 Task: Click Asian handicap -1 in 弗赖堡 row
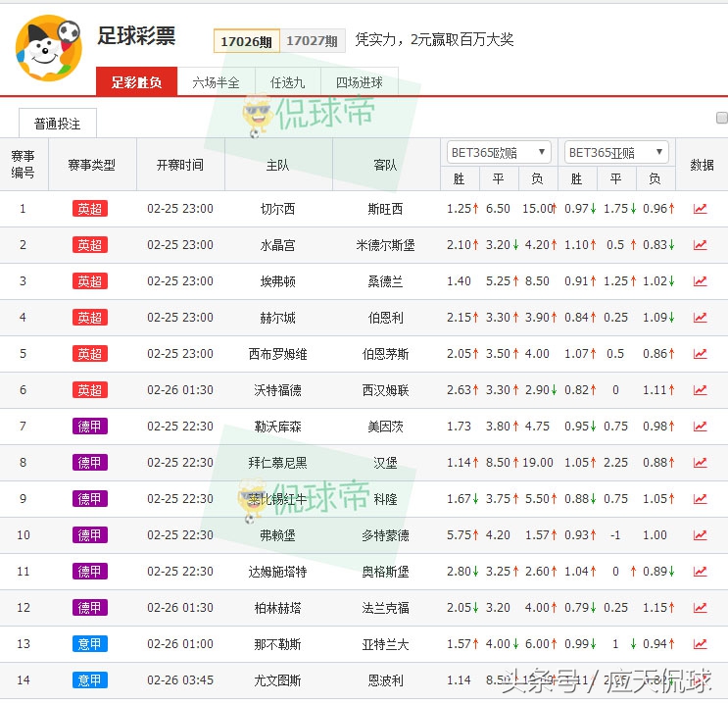coord(615,534)
